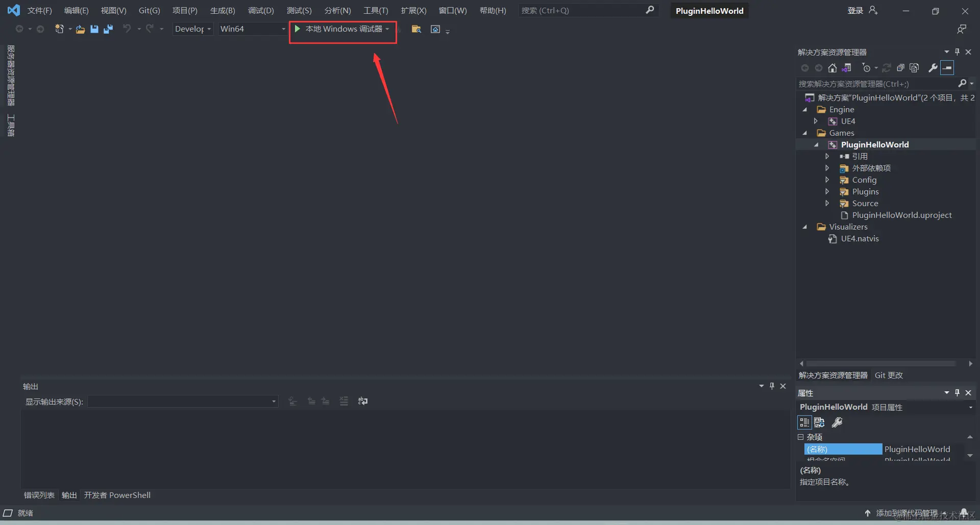This screenshot has width=980, height=525.
Task: Collapse the Engine folder node
Action: click(805, 110)
